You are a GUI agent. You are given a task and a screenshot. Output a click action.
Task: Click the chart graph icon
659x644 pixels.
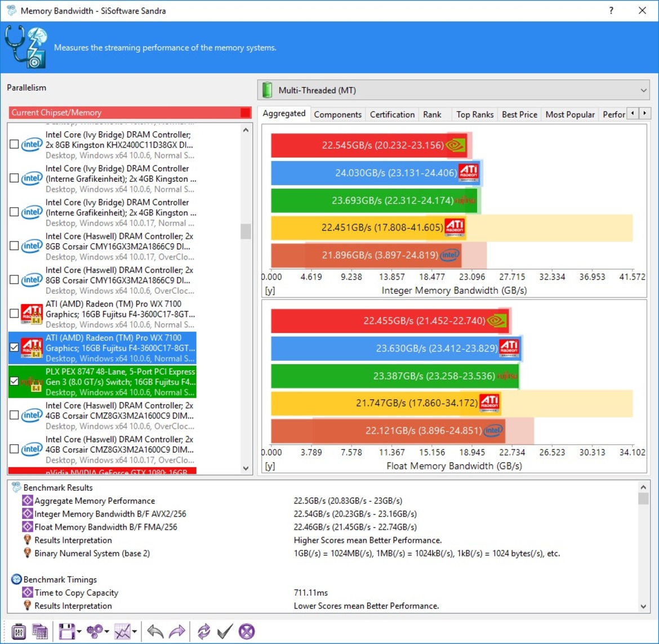[122, 632]
